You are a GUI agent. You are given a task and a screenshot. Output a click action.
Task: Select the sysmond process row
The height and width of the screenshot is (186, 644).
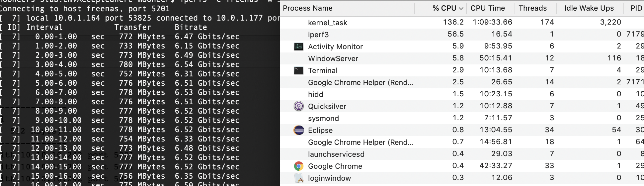tap(462, 118)
